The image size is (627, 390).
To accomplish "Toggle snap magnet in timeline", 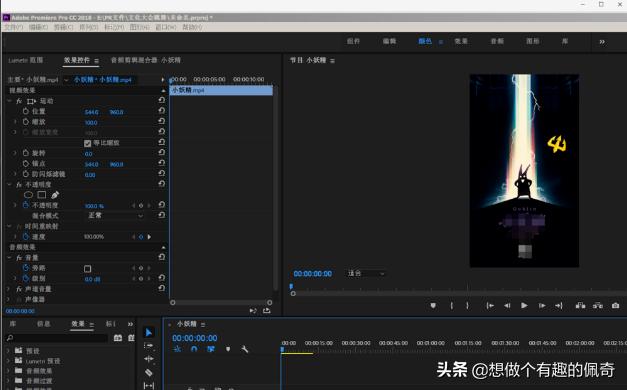I will pos(194,349).
